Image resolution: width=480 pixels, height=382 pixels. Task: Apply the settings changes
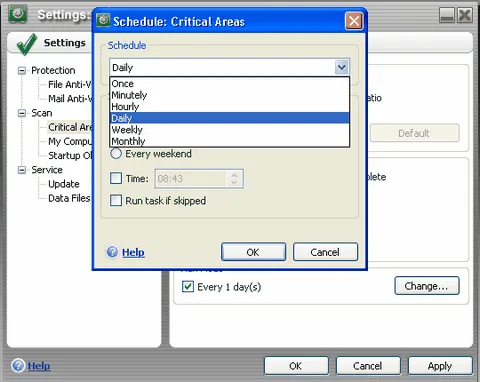[x=440, y=366]
